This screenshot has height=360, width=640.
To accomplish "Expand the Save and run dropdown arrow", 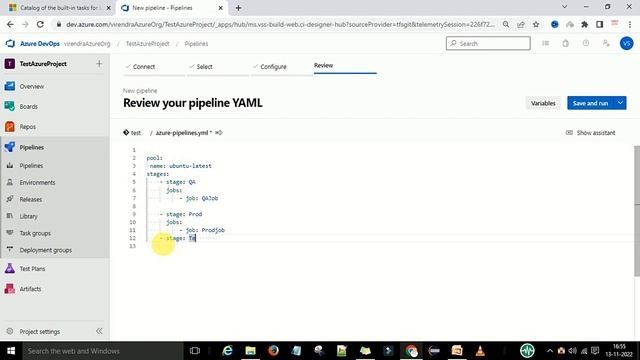I will point(620,103).
